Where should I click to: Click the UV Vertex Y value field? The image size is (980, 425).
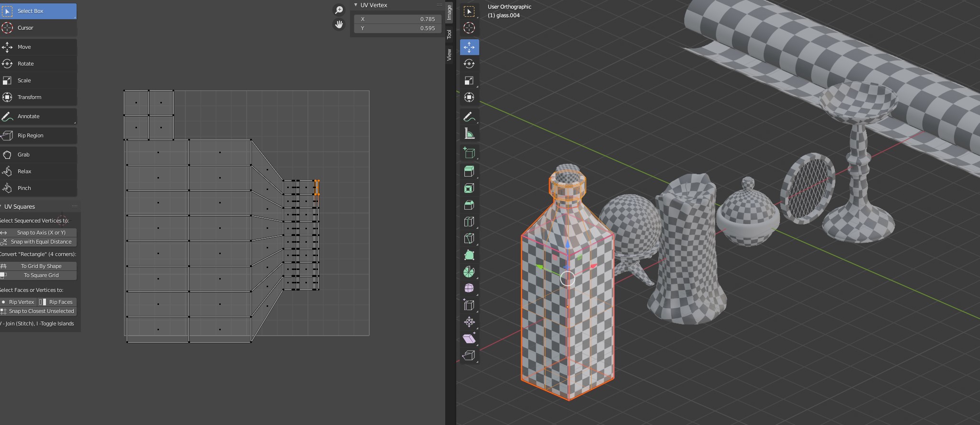coord(397,28)
